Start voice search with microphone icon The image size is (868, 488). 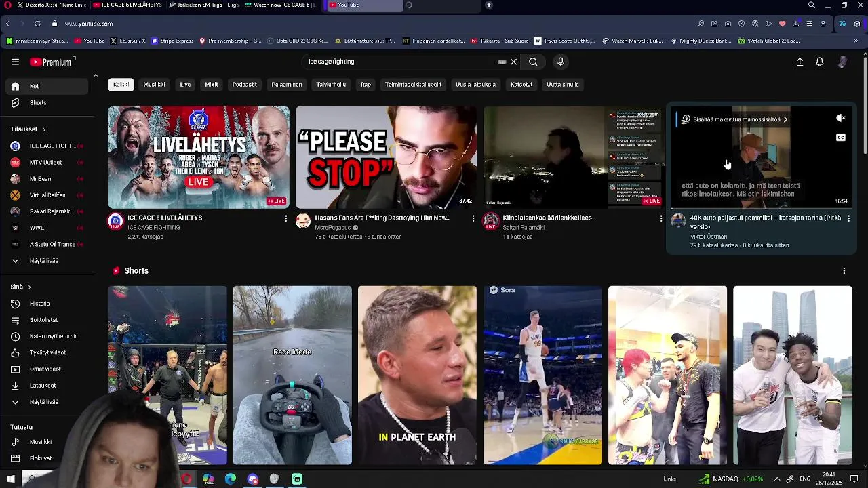click(x=560, y=62)
